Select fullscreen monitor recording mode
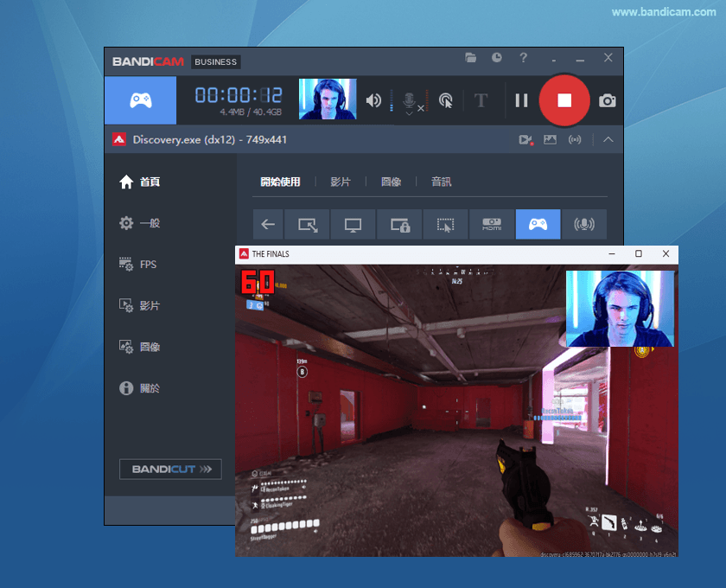726x588 pixels. (x=353, y=224)
